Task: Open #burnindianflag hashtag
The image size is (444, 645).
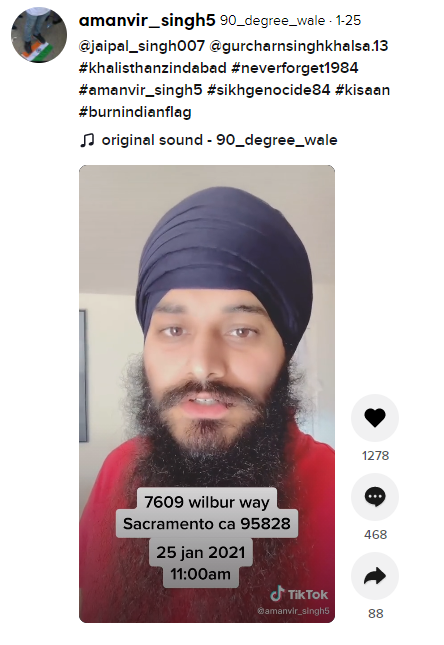Action: click(135, 112)
